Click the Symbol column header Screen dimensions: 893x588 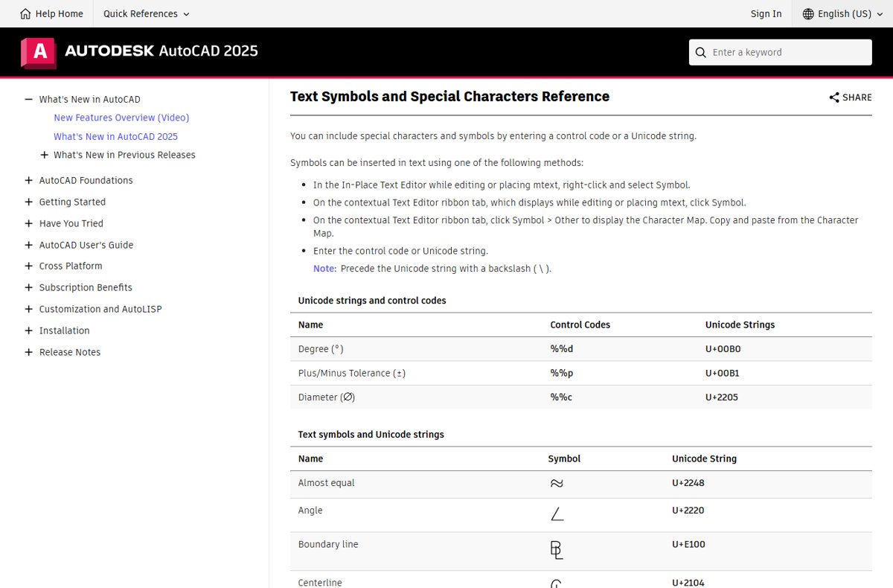point(564,458)
